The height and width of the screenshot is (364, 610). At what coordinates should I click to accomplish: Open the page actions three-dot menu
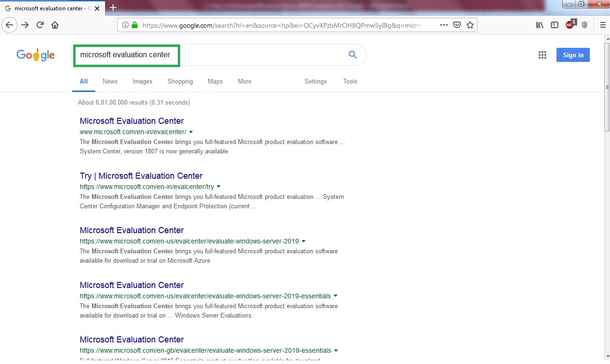[x=444, y=25]
